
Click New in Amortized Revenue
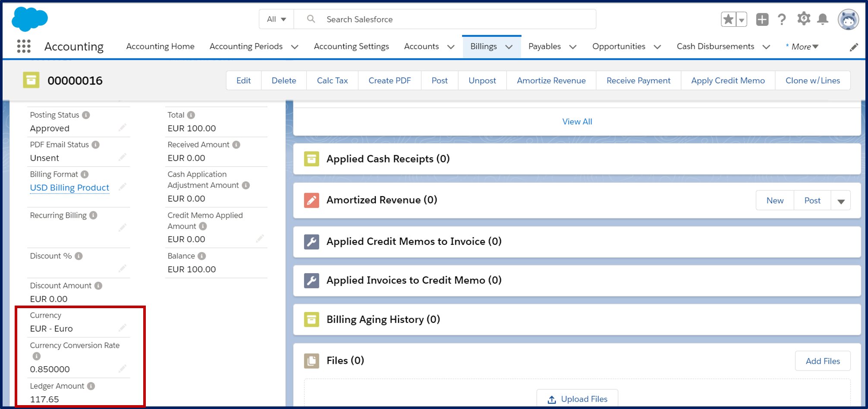coord(775,201)
